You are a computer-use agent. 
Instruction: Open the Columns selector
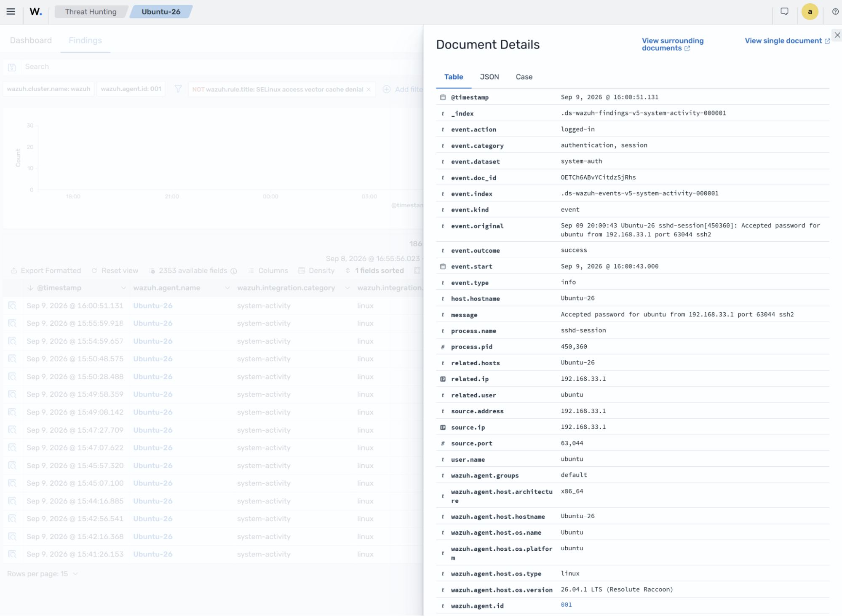click(268, 271)
